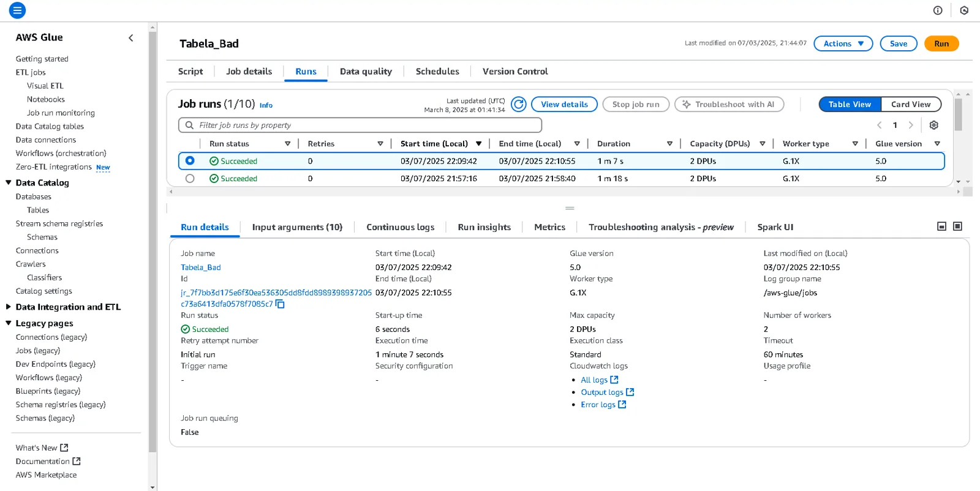Copy the job run Id
980x491 pixels.
(281, 304)
